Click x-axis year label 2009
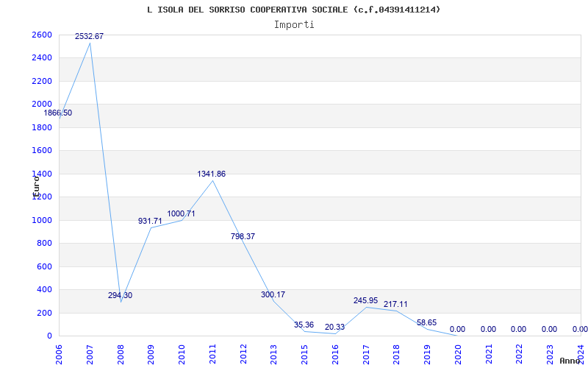This screenshot has height=368, width=588. click(x=151, y=354)
